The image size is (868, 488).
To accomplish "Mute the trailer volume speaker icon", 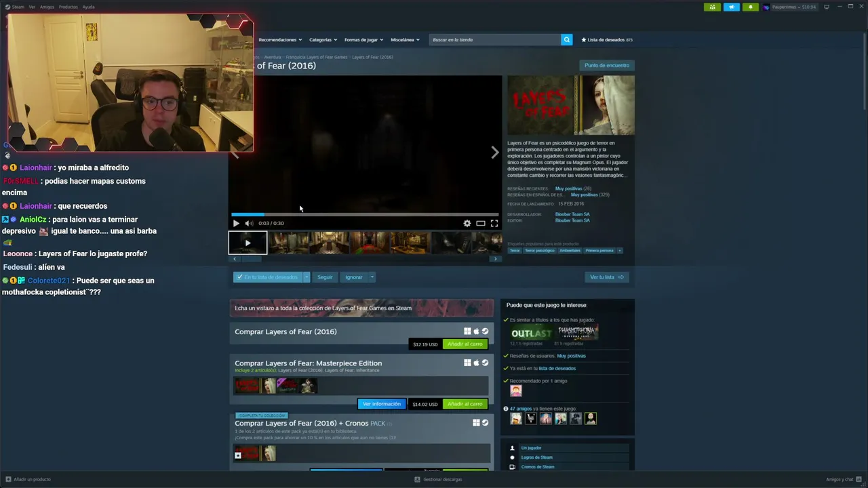I will click(249, 223).
